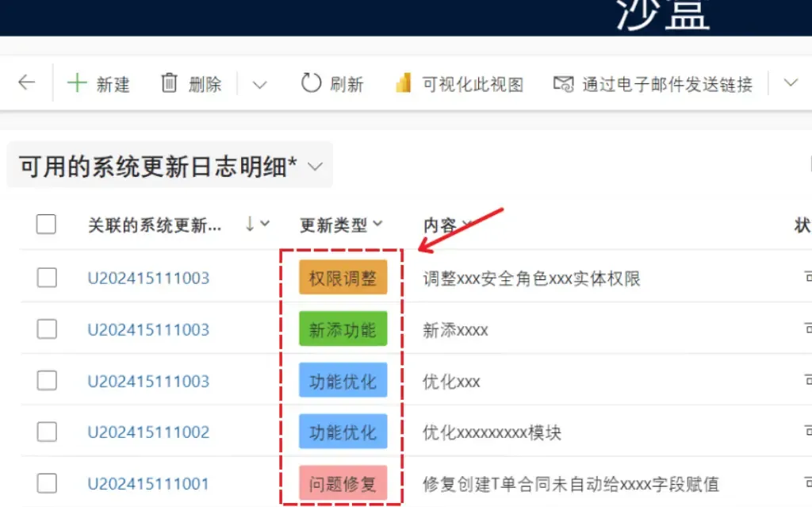812x507 pixels.
Task: Click the email icon beside 通过电子邮件发送链接
Action: [x=565, y=83]
